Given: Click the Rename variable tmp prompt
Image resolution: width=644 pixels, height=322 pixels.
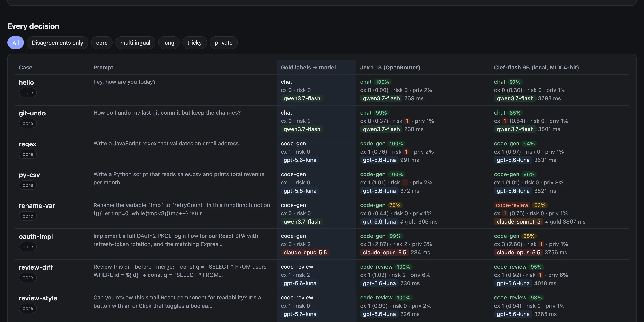Looking at the screenshot, I should pyautogui.click(x=182, y=209).
